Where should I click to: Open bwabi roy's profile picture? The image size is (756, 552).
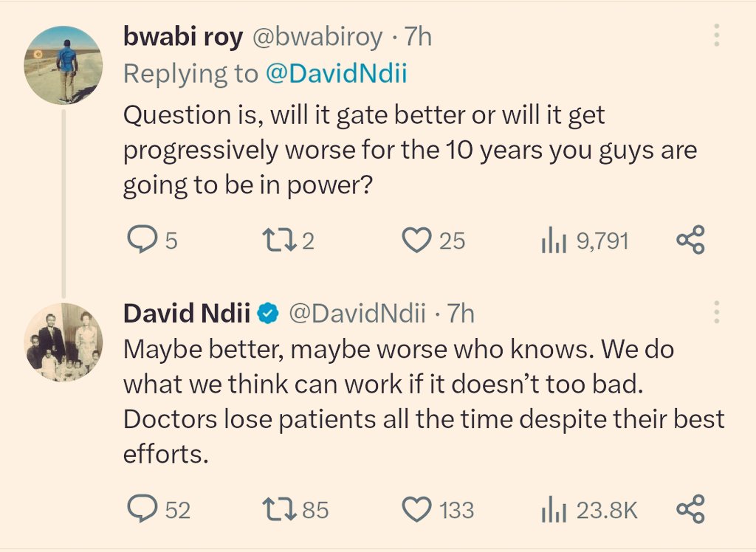tap(63, 67)
